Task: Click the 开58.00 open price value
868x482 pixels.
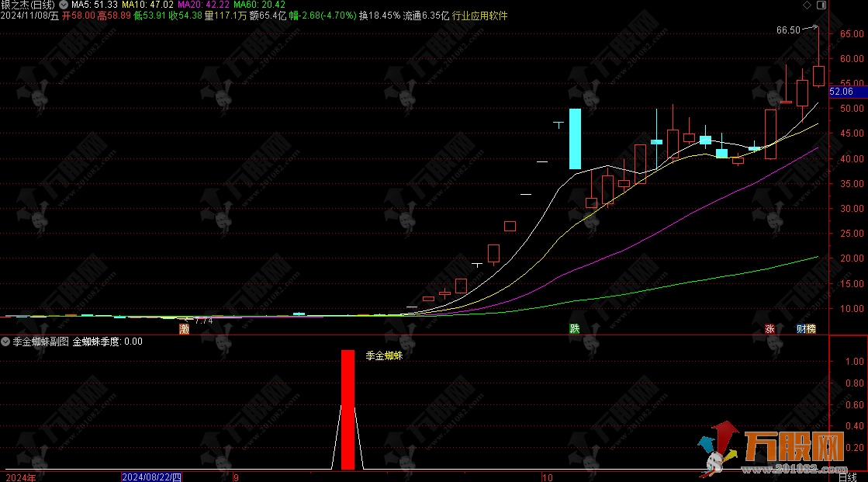Action: [x=78, y=16]
